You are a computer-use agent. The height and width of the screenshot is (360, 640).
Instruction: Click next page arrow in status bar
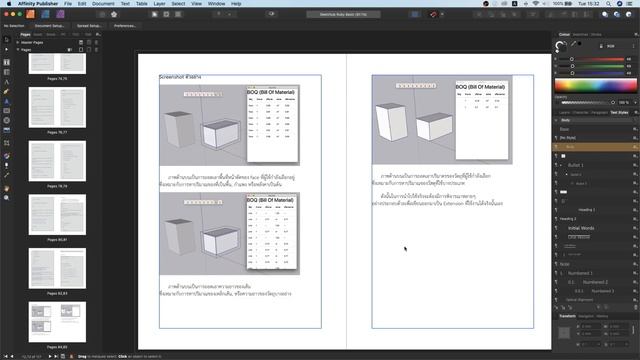pos(50,356)
